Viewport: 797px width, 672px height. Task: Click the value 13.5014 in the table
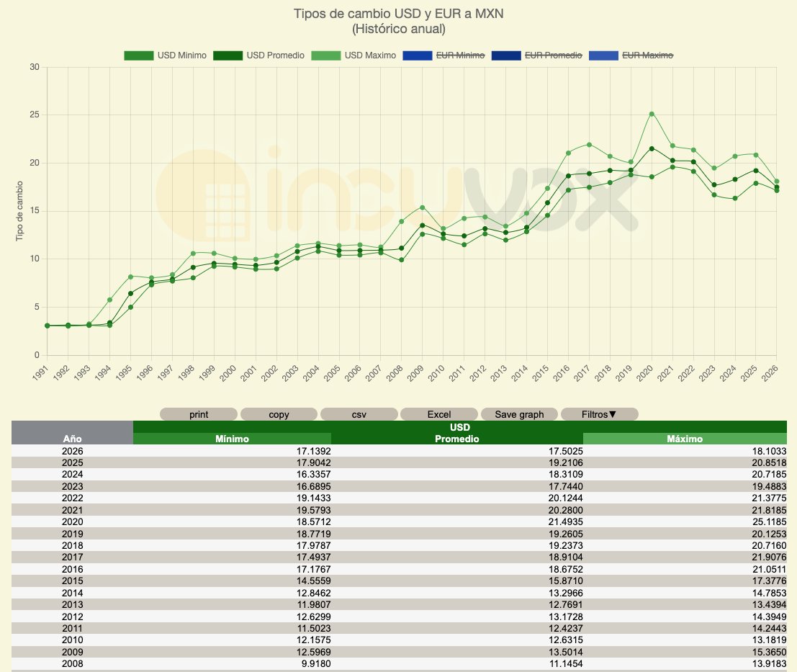566,652
